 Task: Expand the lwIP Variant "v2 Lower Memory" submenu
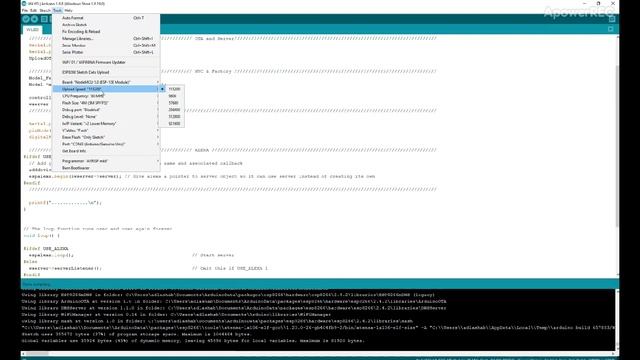(106, 124)
